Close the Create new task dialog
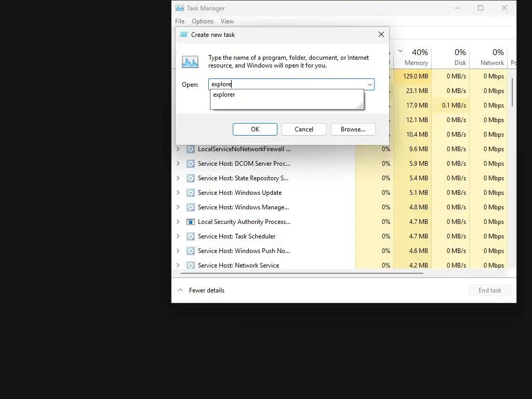 tap(381, 34)
